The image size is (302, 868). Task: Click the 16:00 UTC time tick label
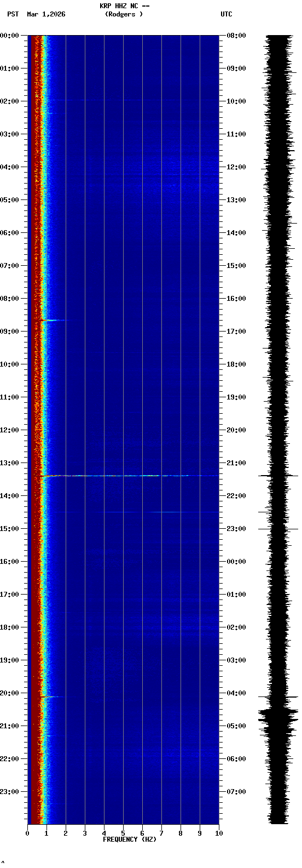tap(236, 299)
